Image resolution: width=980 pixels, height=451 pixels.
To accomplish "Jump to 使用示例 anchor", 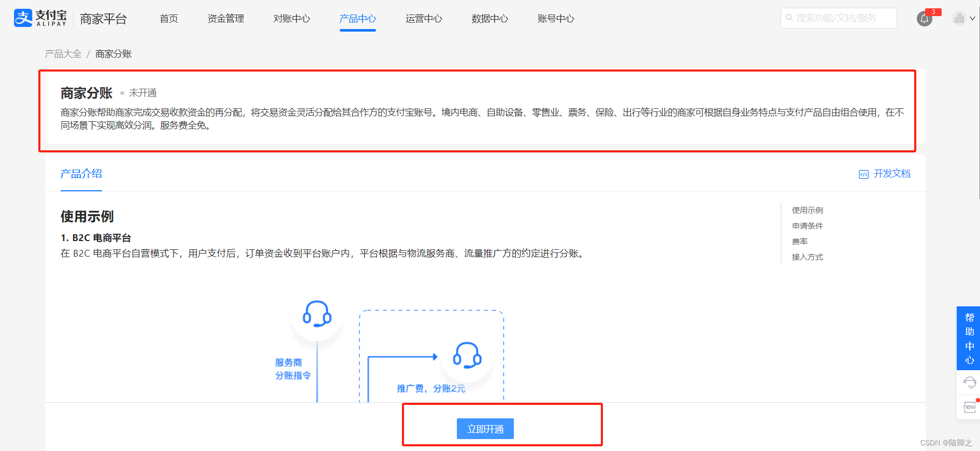I will pyautogui.click(x=808, y=210).
